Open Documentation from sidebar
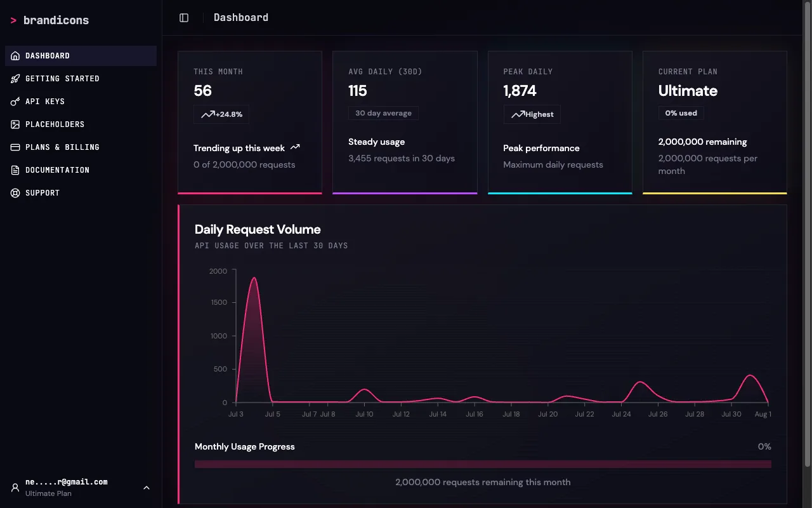Screen dimensions: 812x508 [x=81, y=170]
